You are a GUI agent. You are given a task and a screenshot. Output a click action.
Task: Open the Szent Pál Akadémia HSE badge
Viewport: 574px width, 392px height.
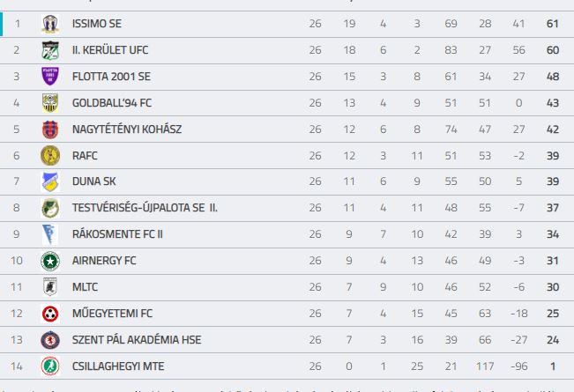click(50, 340)
